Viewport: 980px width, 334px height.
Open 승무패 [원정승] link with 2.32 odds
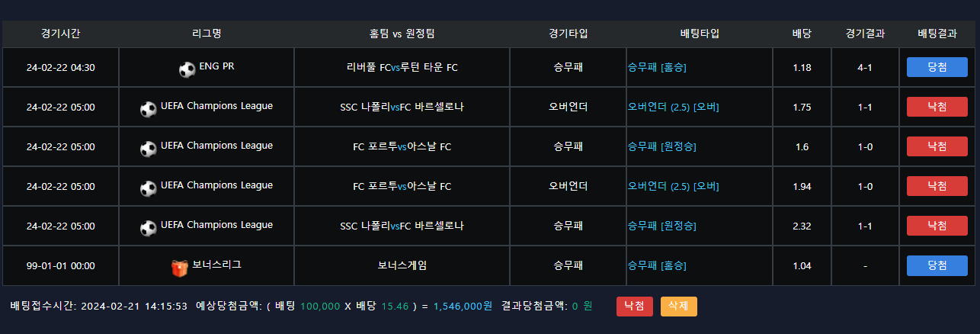click(661, 226)
